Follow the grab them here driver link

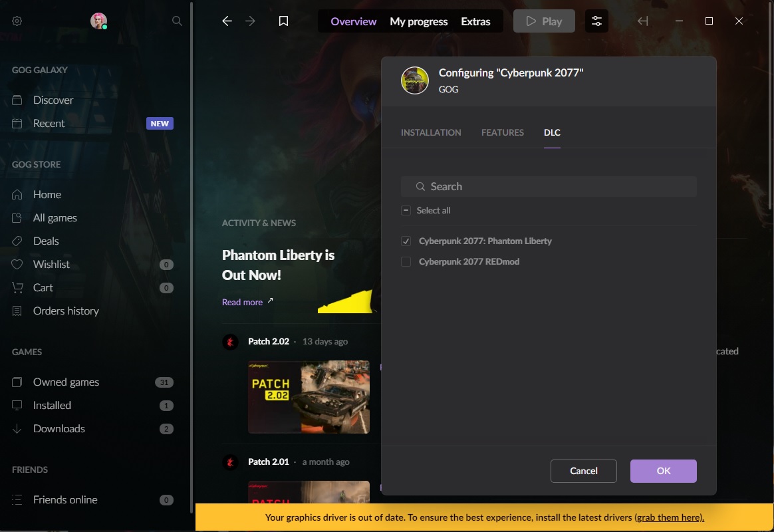pyautogui.click(x=669, y=517)
